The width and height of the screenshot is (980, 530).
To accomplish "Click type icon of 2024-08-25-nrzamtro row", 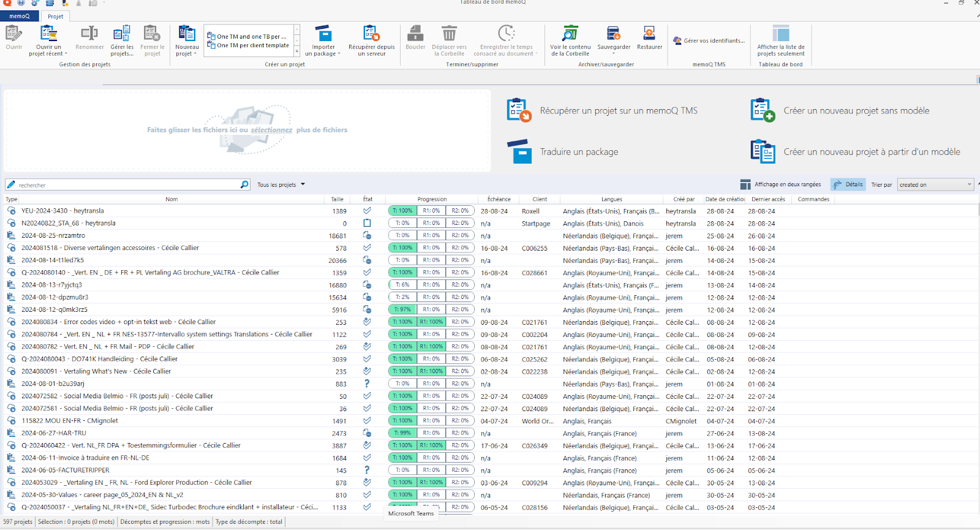I will click(x=11, y=235).
